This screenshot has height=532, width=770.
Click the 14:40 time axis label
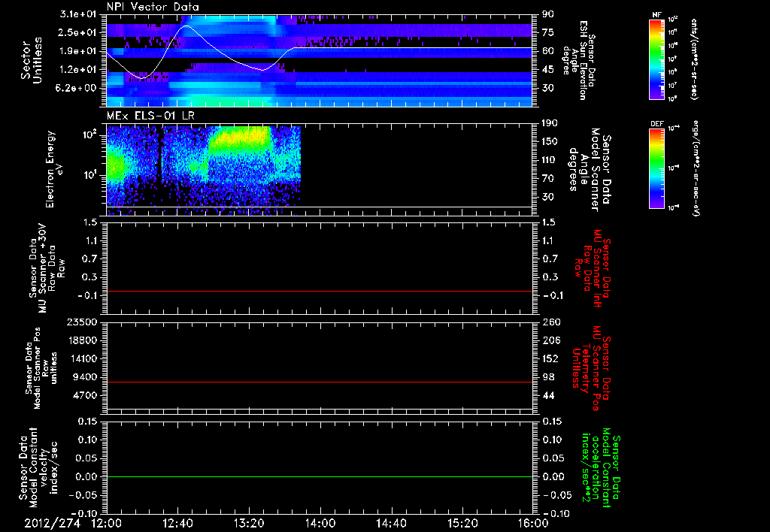click(x=391, y=523)
